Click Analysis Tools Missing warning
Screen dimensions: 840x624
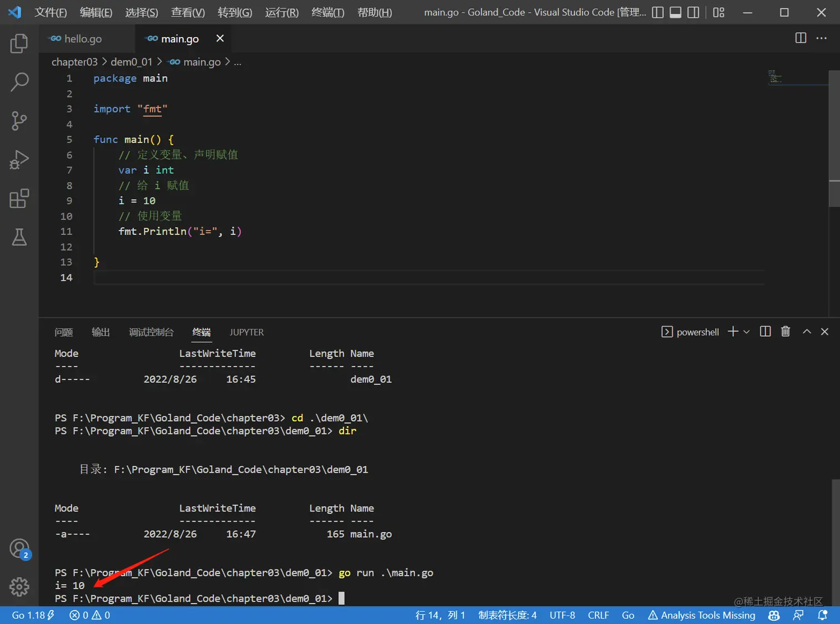pyautogui.click(x=702, y=615)
